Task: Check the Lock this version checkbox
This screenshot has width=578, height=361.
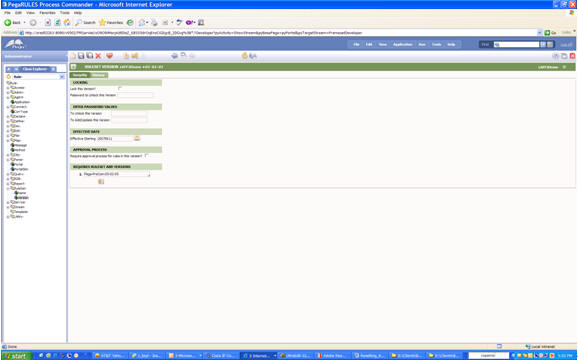Action: coord(120,88)
